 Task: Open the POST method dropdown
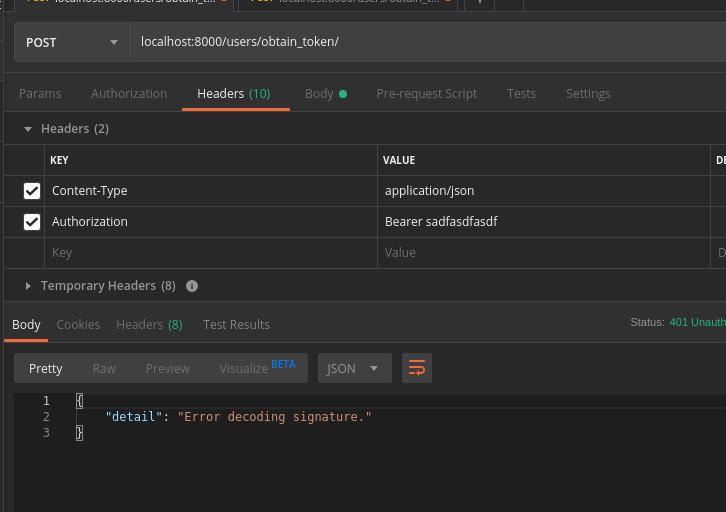70,42
